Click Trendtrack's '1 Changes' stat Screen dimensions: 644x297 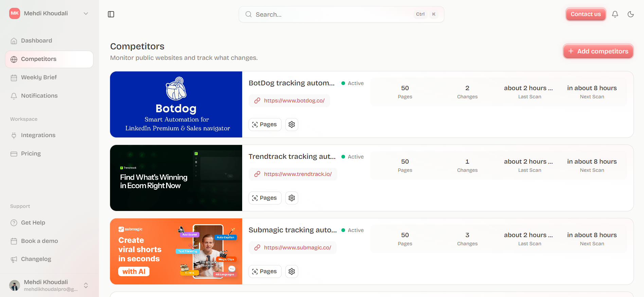[x=467, y=165]
